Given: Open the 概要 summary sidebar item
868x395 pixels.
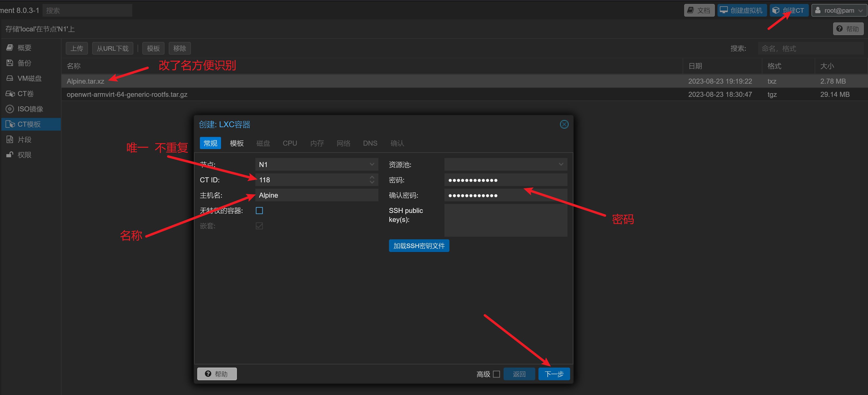Looking at the screenshot, I should (24, 48).
